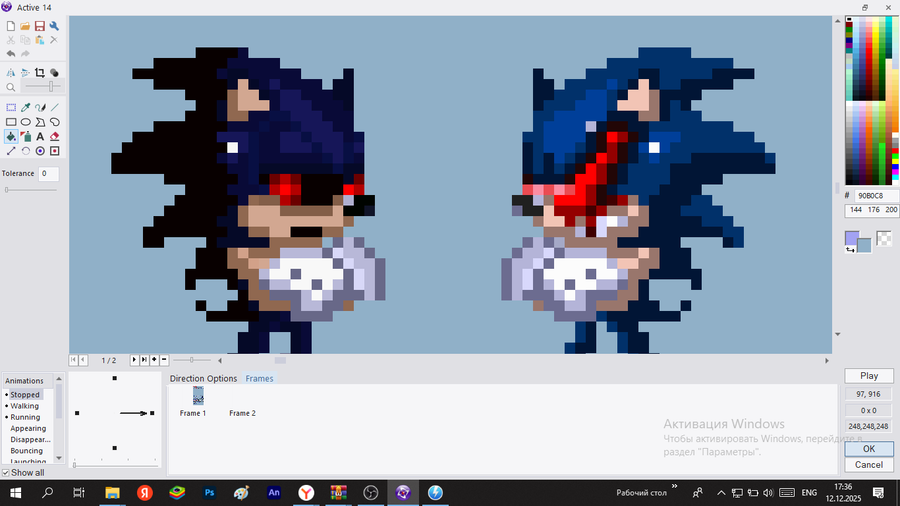Open Adobe Animate from the taskbar

(x=274, y=492)
